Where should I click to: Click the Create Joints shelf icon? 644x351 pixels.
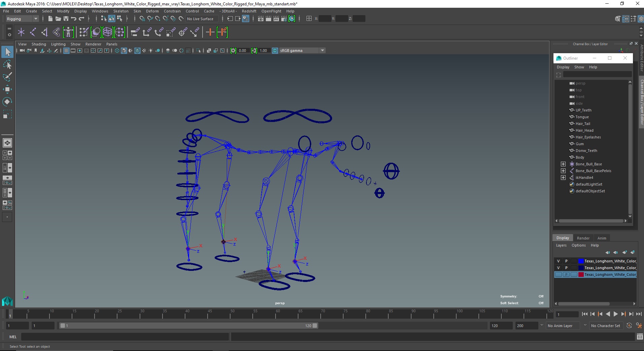coord(33,32)
